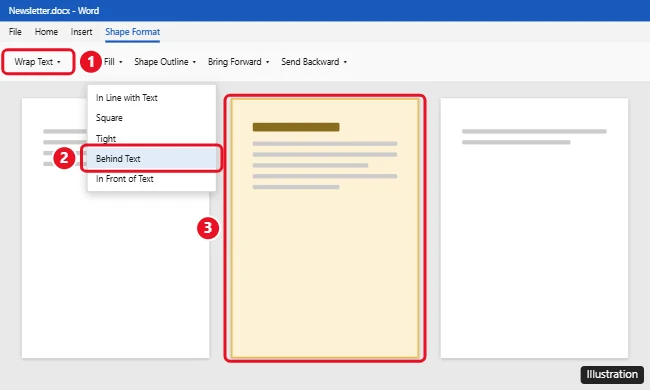
Task: Pick the Tight wrap option
Action: (151, 138)
